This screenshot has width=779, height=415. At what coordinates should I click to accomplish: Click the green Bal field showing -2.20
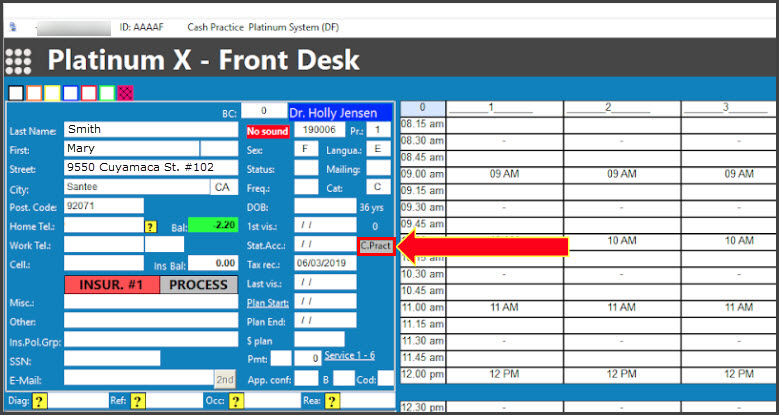[x=213, y=225]
